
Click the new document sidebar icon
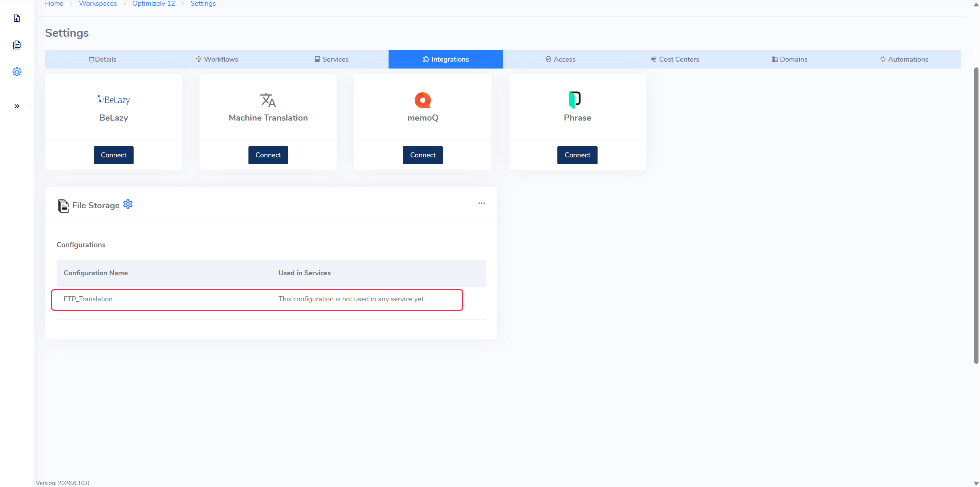click(17, 18)
